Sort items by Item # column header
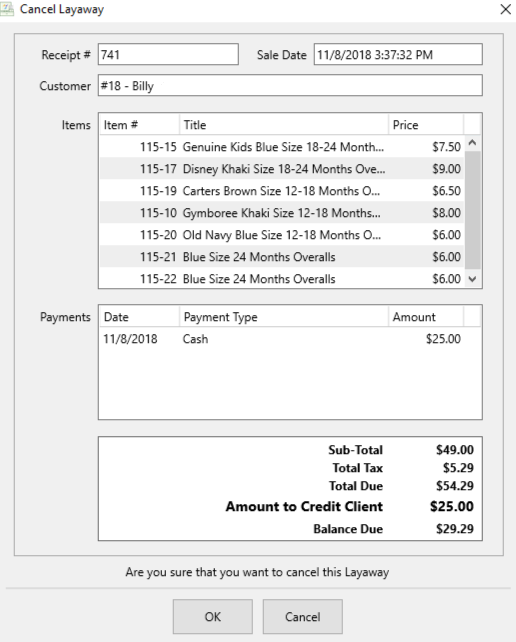The width and height of the screenshot is (516, 642). [x=139, y=124]
